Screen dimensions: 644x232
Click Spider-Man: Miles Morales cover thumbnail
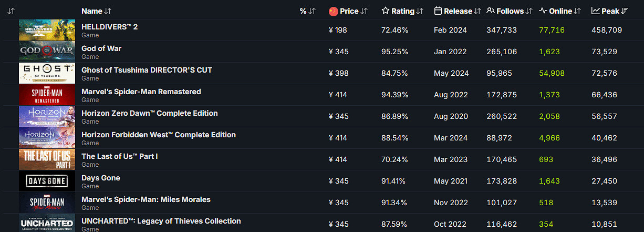click(x=47, y=203)
